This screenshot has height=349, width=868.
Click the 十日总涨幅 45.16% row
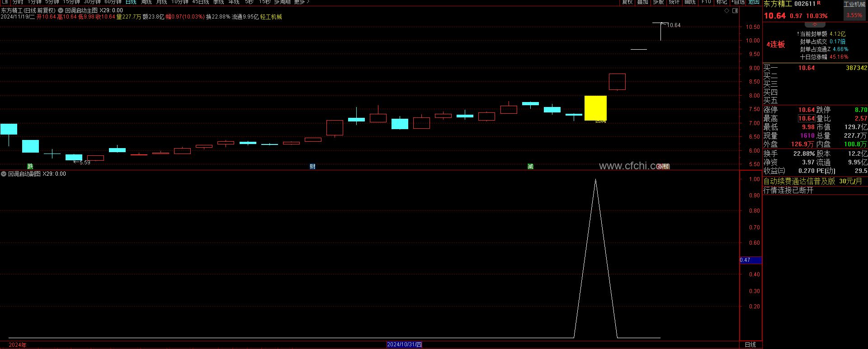[824, 57]
